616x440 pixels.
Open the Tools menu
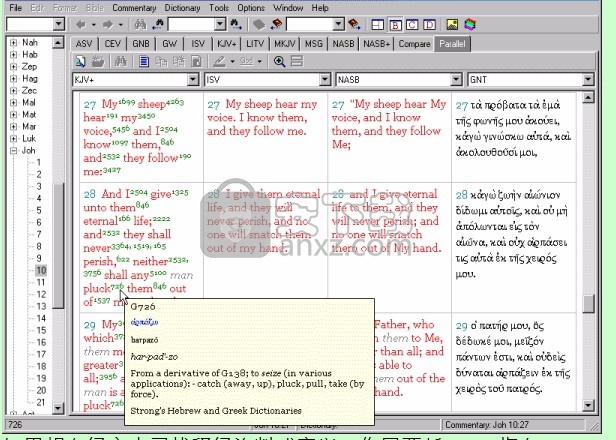pyautogui.click(x=219, y=7)
